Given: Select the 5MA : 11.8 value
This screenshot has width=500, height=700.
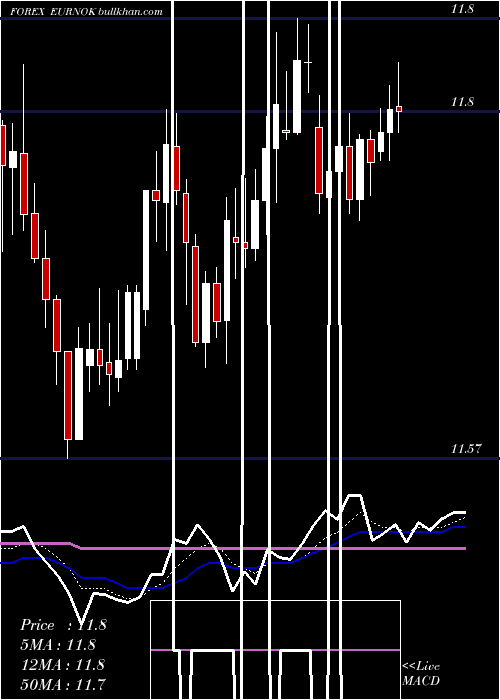Looking at the screenshot, I should pyautogui.click(x=58, y=645).
